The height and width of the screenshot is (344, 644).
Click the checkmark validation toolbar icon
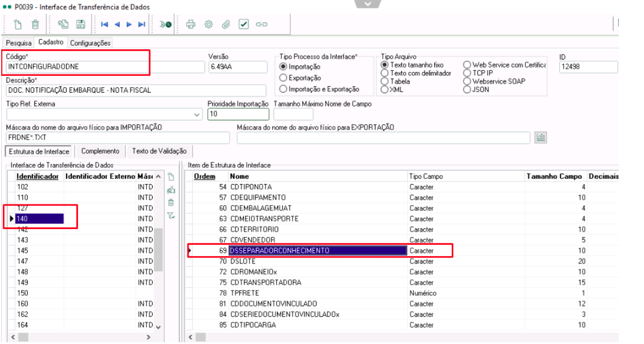pos(243,25)
